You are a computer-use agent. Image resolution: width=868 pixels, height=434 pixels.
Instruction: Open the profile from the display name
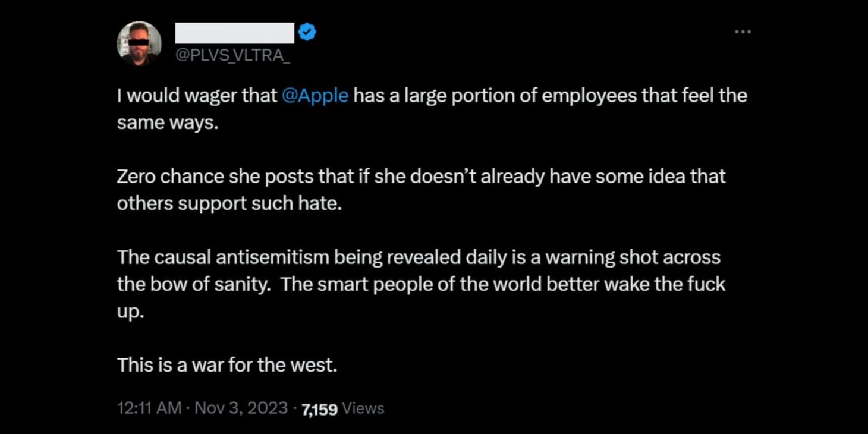(x=234, y=33)
